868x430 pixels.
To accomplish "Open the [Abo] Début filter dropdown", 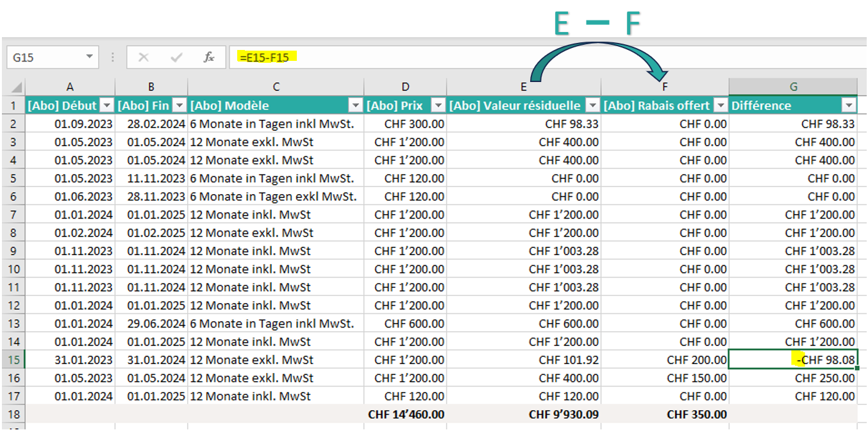I will (107, 106).
